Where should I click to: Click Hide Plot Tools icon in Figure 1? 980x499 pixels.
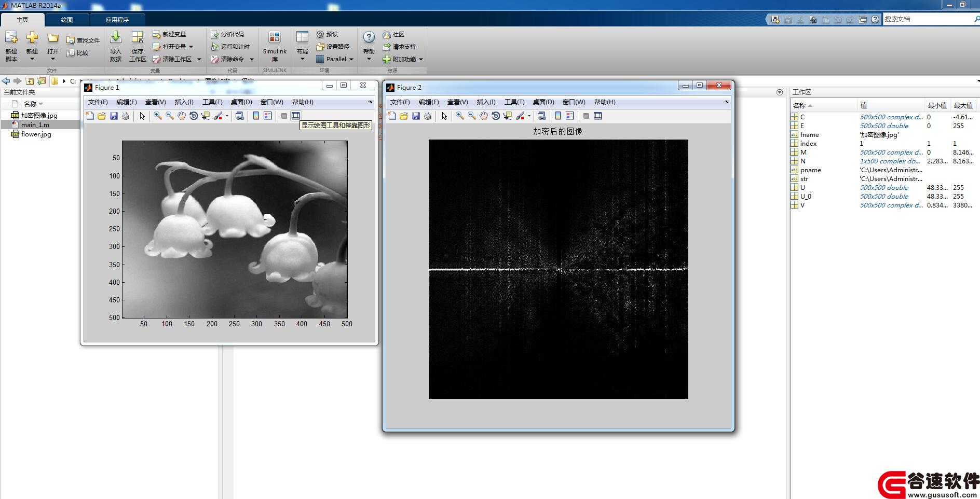[x=284, y=116]
